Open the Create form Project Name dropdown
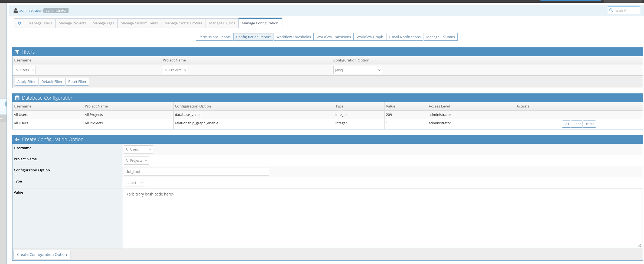The width and height of the screenshot is (644, 264). [136, 161]
